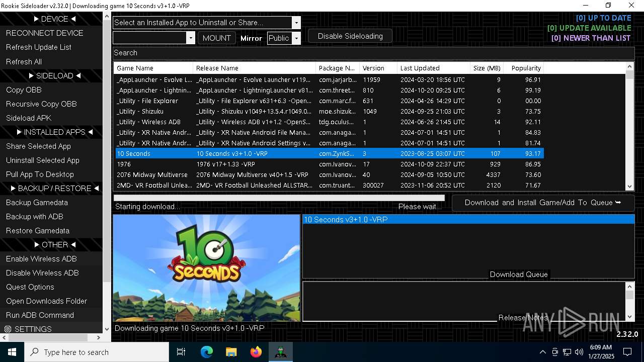
Task: Select Rookie Sideloader taskbar icon
Action: 281,352
